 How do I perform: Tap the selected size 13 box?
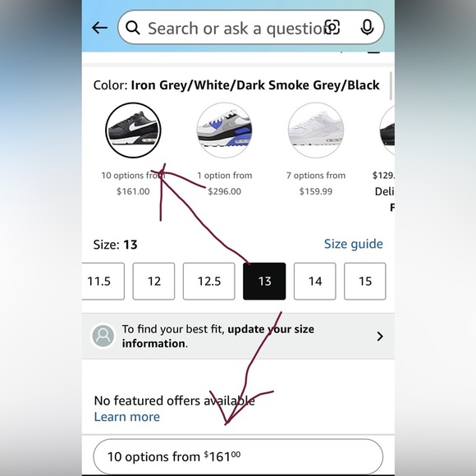click(264, 281)
